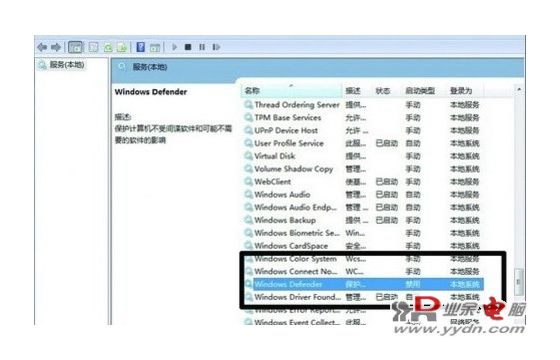The height and width of the screenshot is (360, 560).
Task: Select the Windows Color System service
Action: tap(295, 259)
